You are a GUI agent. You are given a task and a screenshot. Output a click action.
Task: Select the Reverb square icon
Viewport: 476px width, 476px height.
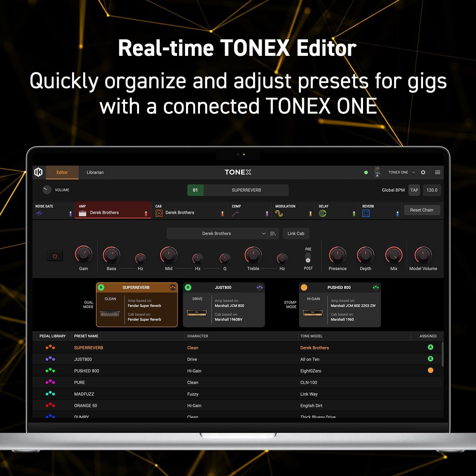coord(366,214)
